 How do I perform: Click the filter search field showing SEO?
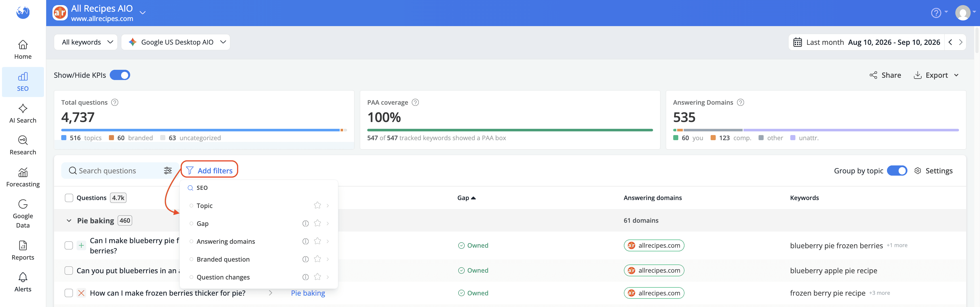(259, 188)
